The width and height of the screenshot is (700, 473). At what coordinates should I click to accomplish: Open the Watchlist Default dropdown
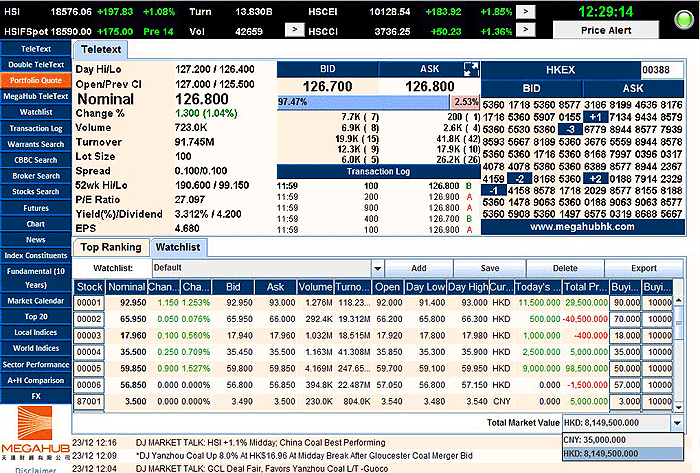[376, 269]
